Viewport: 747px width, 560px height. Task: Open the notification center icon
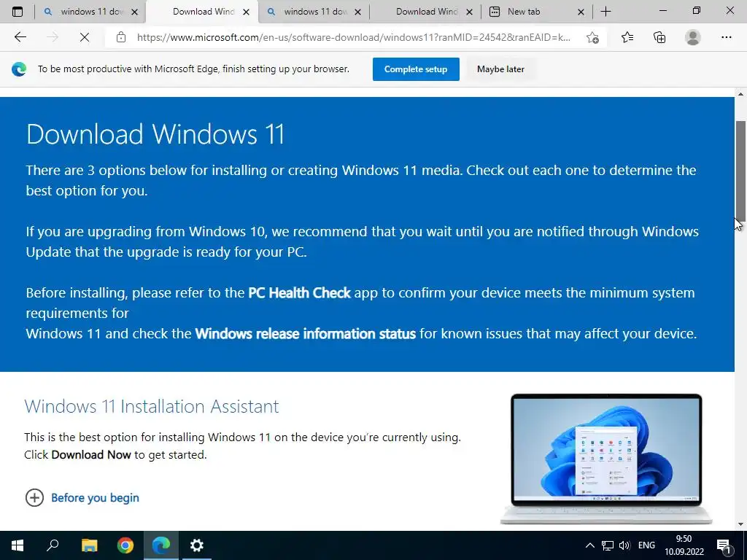[723, 545]
